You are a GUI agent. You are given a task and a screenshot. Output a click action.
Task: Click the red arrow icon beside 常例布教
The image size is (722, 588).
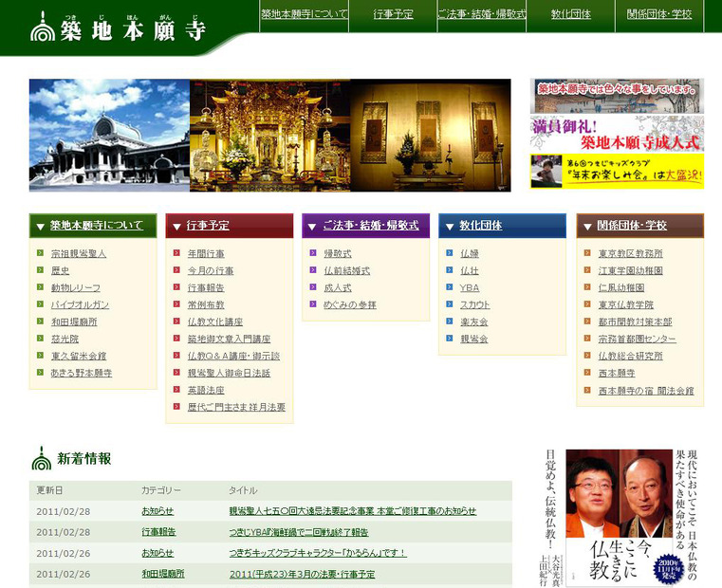coord(176,303)
